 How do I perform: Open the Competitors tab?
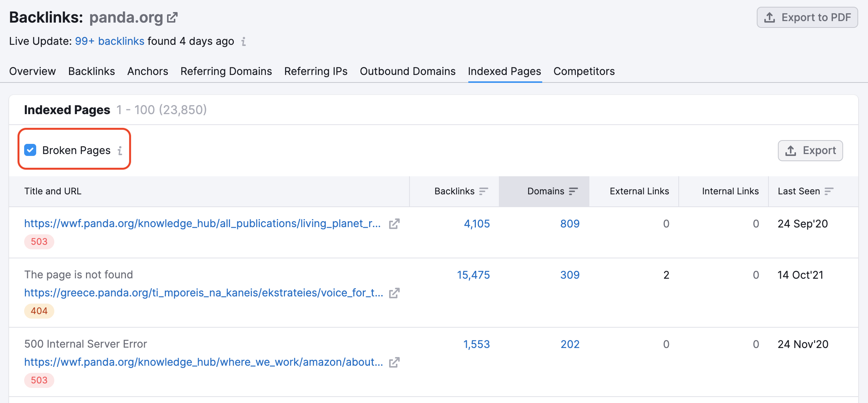[584, 71]
